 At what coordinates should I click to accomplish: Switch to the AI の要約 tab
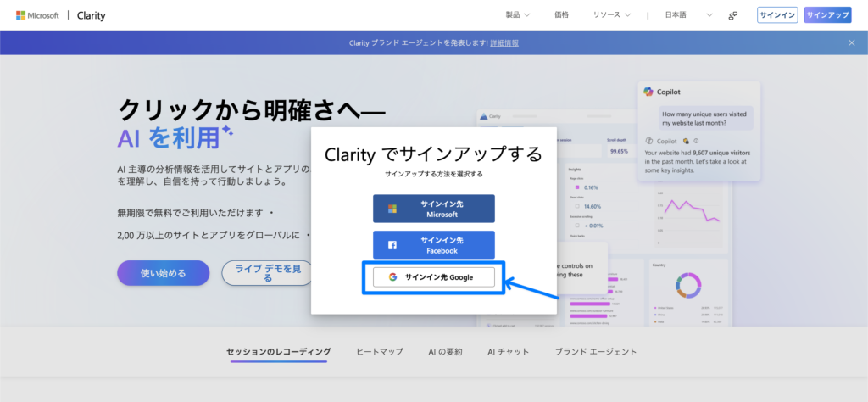[x=445, y=351]
